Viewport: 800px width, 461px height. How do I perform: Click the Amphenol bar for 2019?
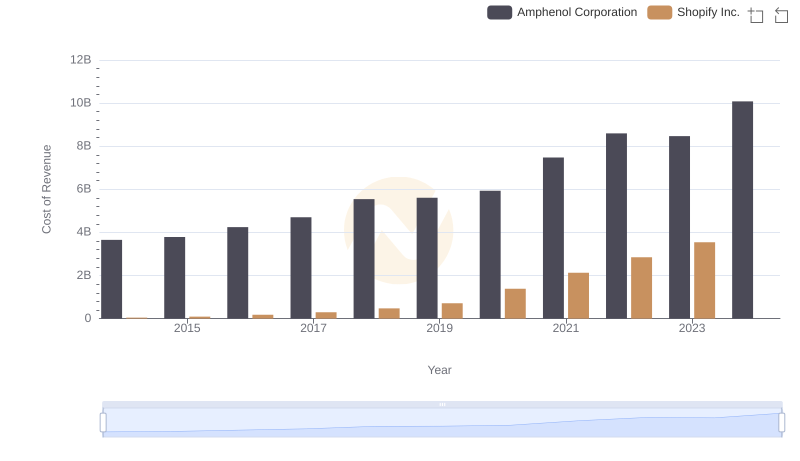coord(427,258)
